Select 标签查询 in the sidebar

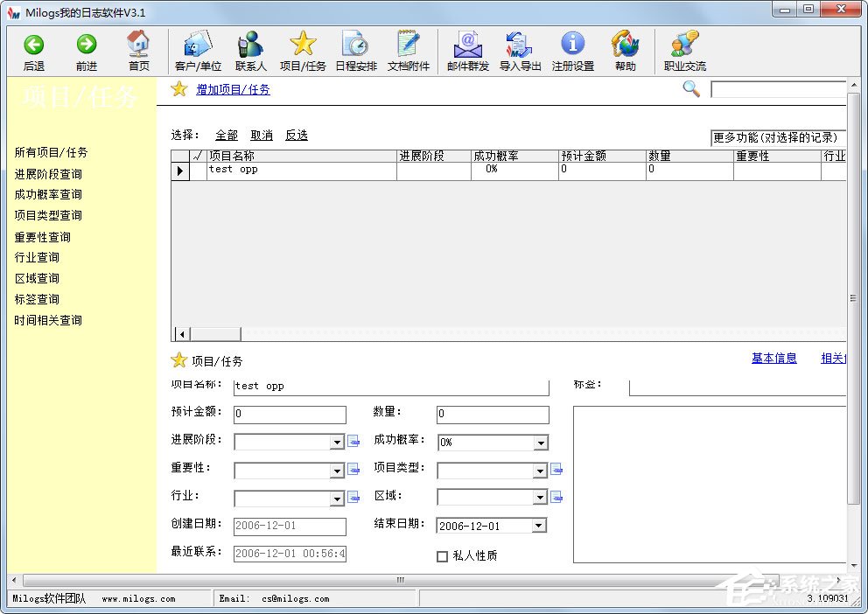point(37,299)
